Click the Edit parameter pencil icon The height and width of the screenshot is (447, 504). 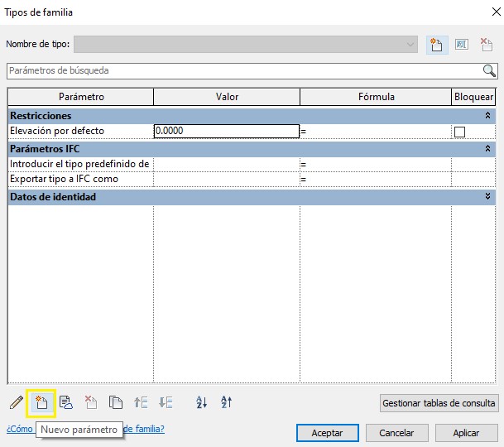pos(16,403)
